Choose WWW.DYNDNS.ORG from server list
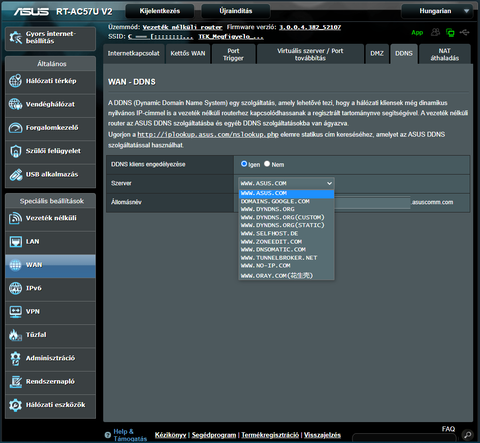 pyautogui.click(x=286, y=209)
